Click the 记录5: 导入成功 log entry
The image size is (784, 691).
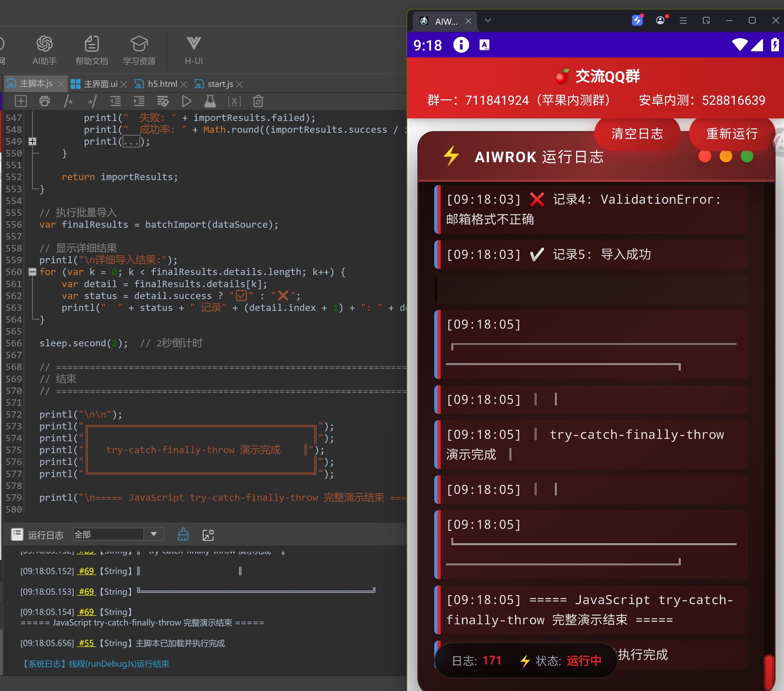pyautogui.click(x=591, y=254)
